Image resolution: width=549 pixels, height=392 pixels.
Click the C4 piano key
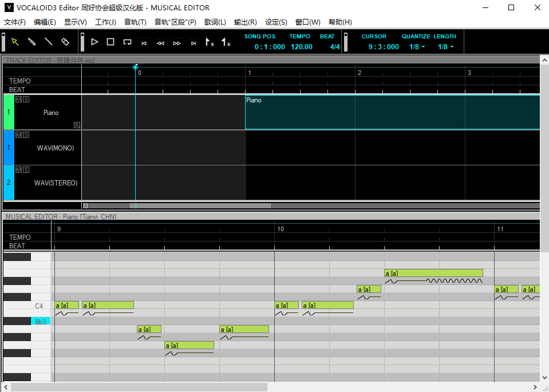point(27,306)
